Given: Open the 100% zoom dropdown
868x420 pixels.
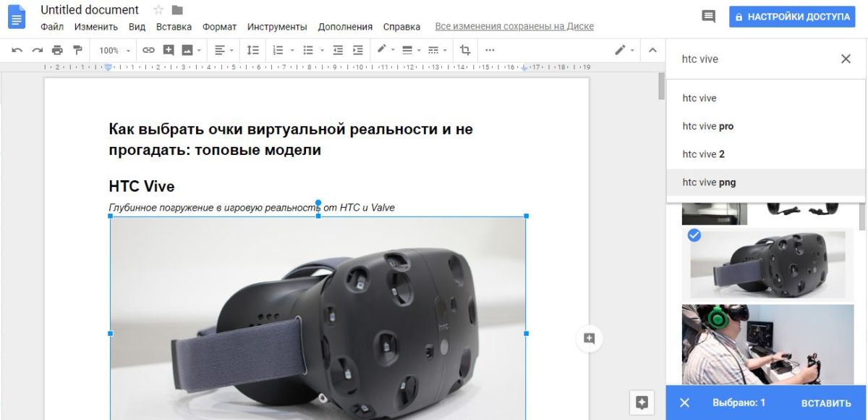Looking at the screenshot, I should click(x=116, y=51).
